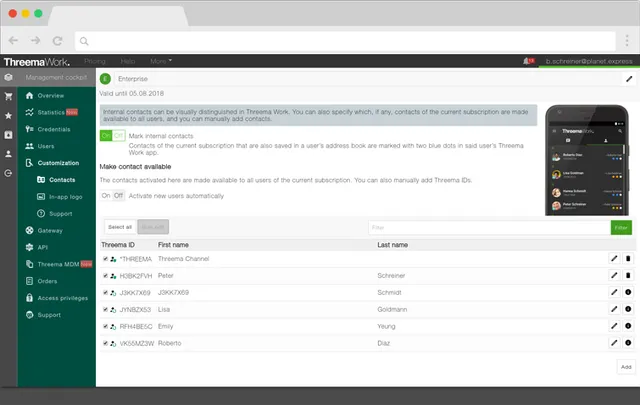Open Credentials in the sidebar

[x=56, y=129]
